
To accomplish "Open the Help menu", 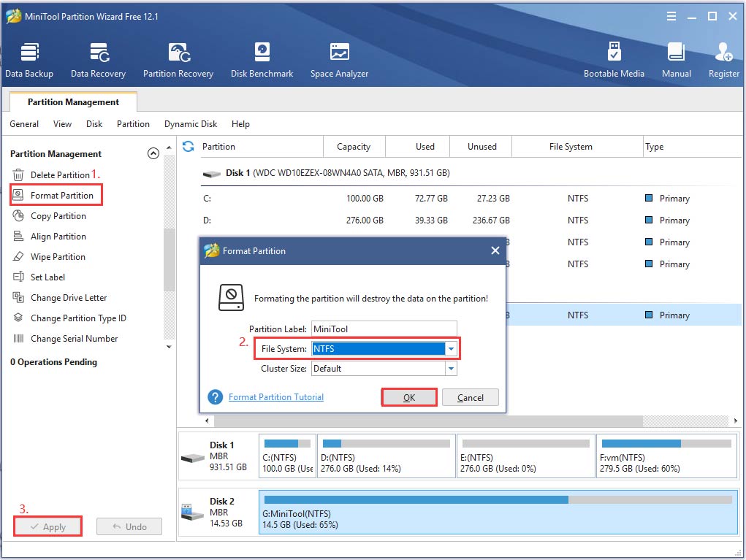I will [240, 124].
